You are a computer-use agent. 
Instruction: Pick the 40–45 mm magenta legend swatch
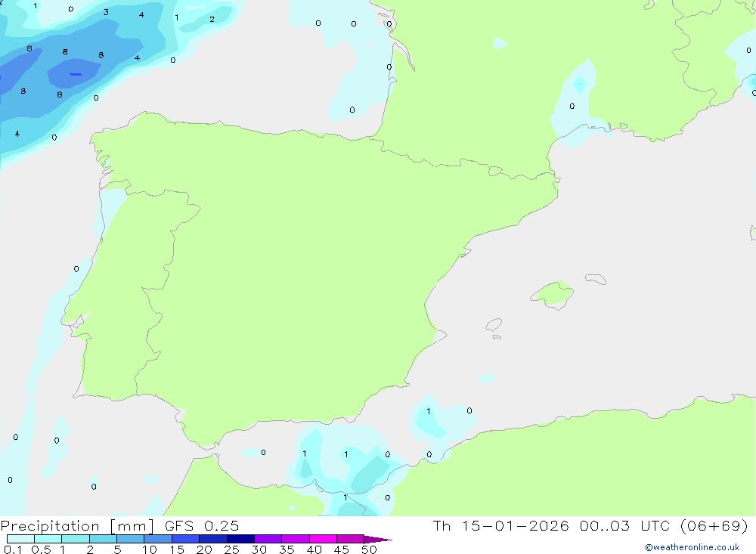(x=323, y=539)
